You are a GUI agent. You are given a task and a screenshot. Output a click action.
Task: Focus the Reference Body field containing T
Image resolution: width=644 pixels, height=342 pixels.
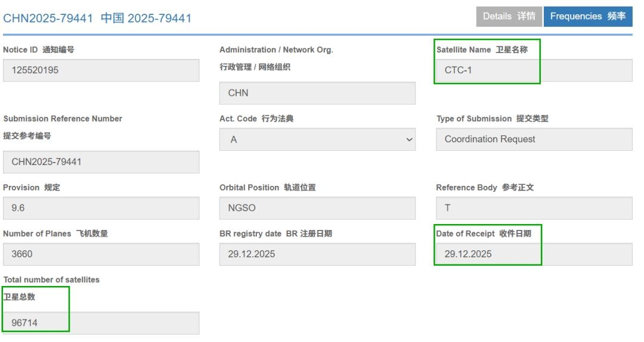click(534, 209)
